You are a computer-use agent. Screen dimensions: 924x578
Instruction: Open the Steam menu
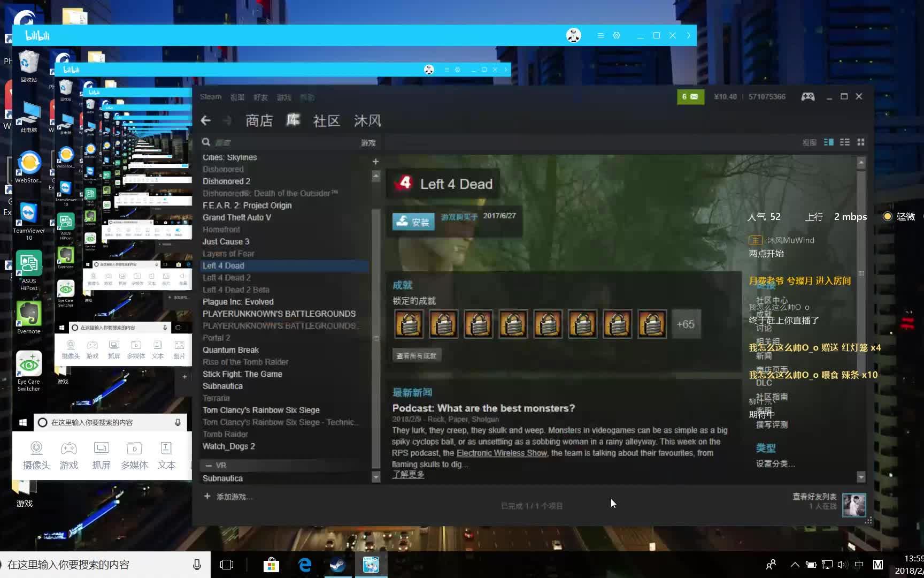point(211,97)
